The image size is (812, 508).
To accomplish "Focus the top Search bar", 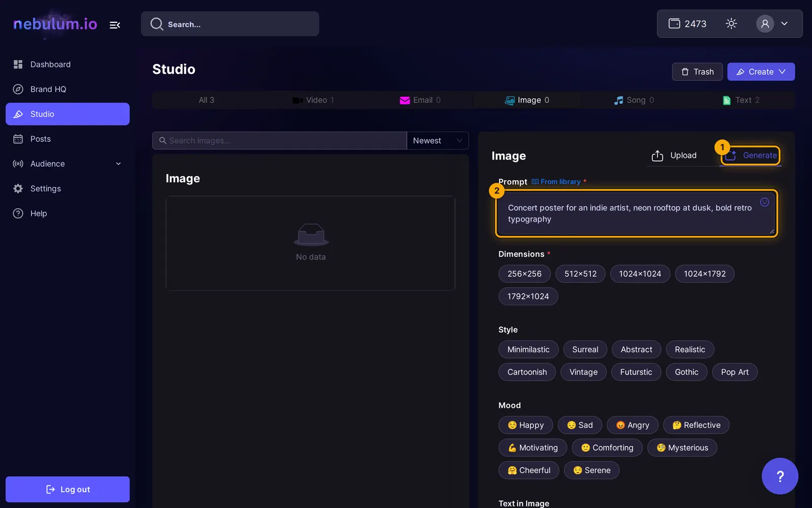I will click(230, 24).
